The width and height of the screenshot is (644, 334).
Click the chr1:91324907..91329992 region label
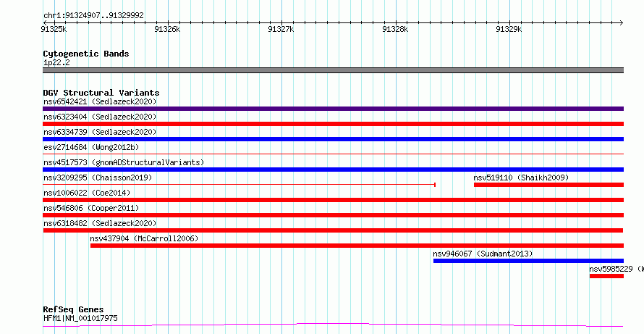pyautogui.click(x=93, y=16)
